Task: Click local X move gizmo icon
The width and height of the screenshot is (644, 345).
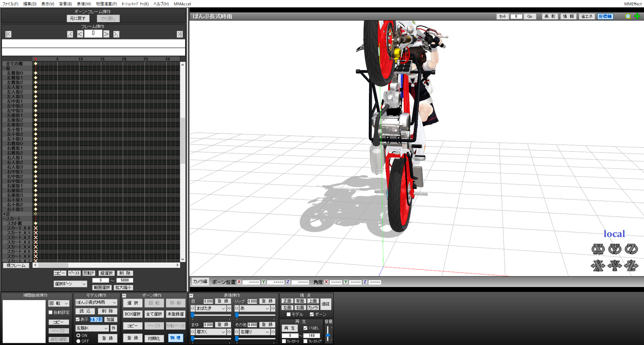Action: pos(598,266)
